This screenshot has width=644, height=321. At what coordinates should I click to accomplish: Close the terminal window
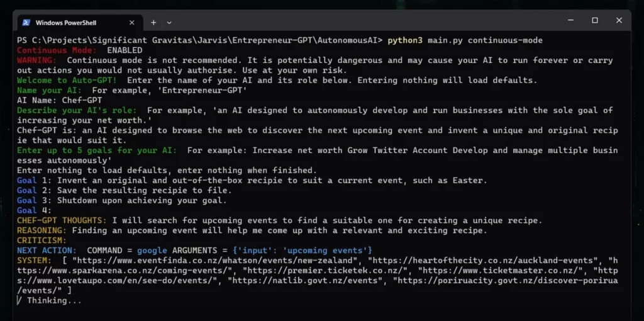click(619, 20)
